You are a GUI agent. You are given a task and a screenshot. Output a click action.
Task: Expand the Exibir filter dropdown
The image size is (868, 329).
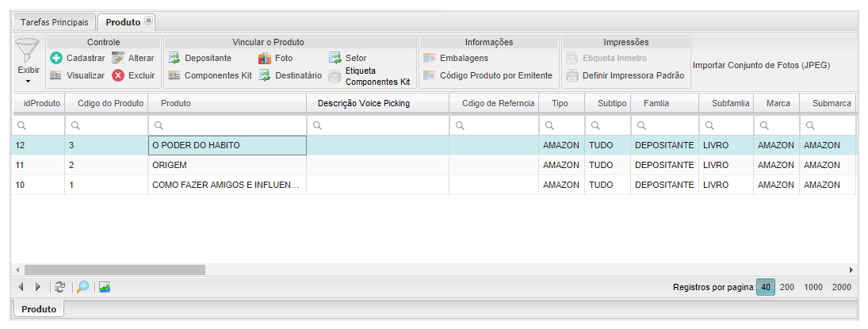28,80
